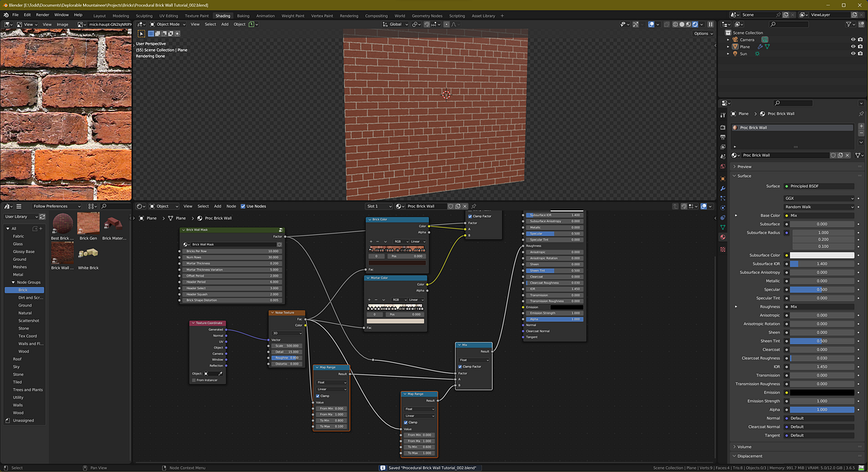This screenshot has width=868, height=472.
Task: Hide the Plane object with its eye toggle
Action: (x=854, y=46)
